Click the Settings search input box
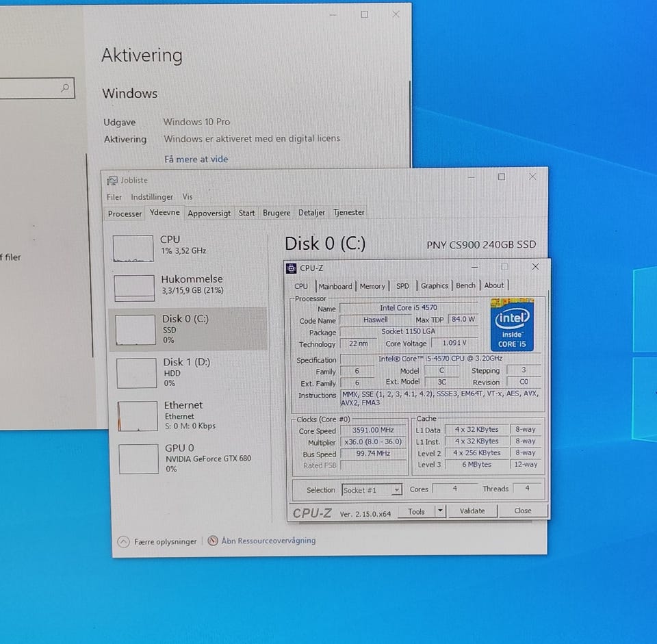The height and width of the screenshot is (644, 657). (37, 88)
